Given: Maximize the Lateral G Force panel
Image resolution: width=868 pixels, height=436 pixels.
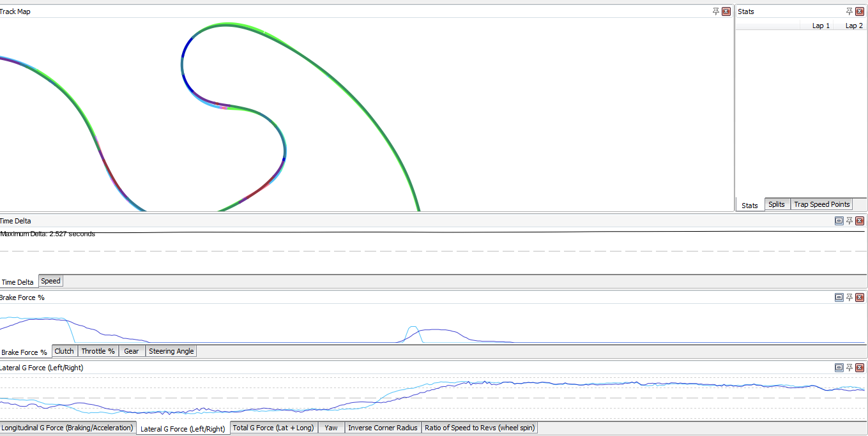Looking at the screenshot, I should point(839,368).
